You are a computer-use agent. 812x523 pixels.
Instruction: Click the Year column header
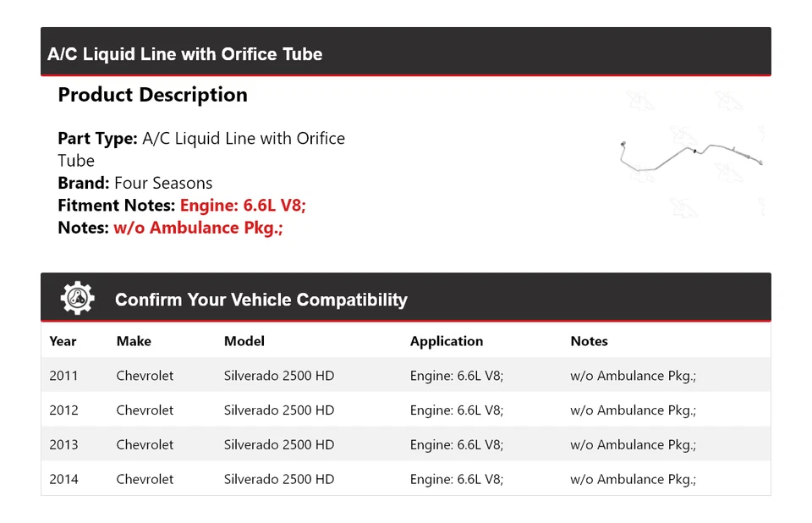(x=63, y=341)
